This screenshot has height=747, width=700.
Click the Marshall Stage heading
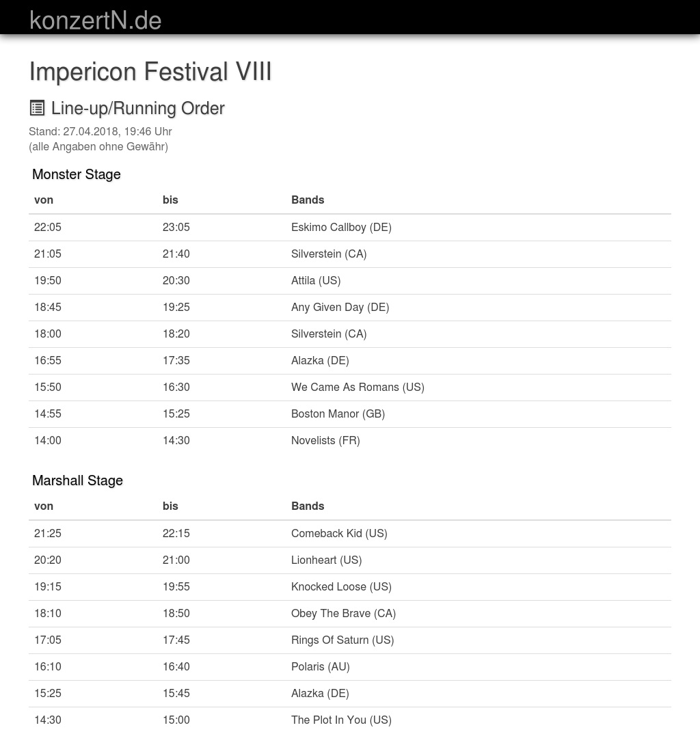pos(77,480)
